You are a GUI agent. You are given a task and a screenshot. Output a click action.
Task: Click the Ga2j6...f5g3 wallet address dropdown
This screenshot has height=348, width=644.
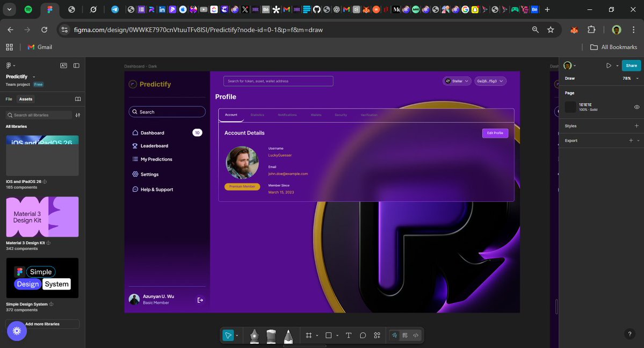pyautogui.click(x=490, y=81)
